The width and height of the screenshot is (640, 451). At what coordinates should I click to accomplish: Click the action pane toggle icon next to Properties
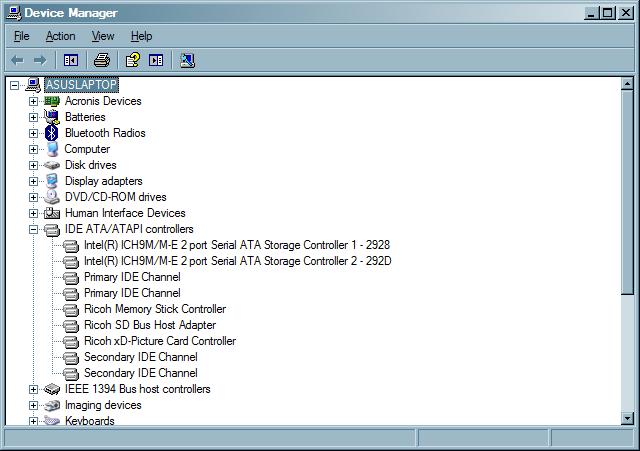[156, 60]
